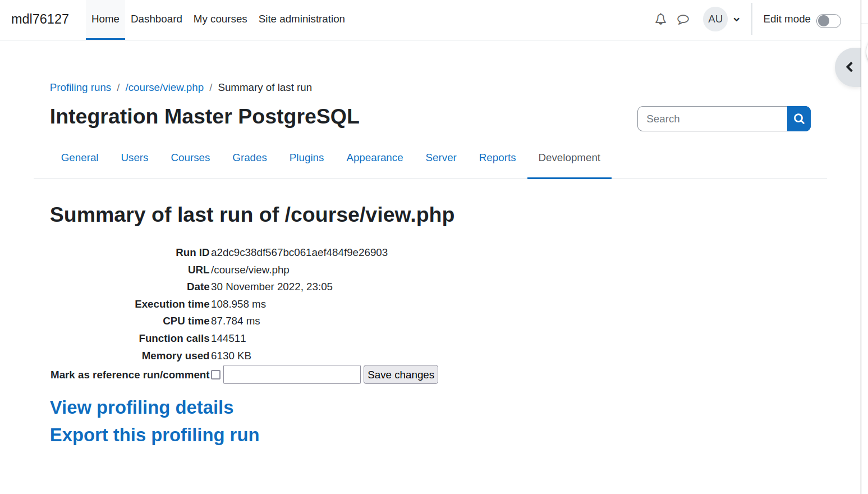Switch to the Plugins tab
The width and height of the screenshot is (868, 494).
[307, 158]
